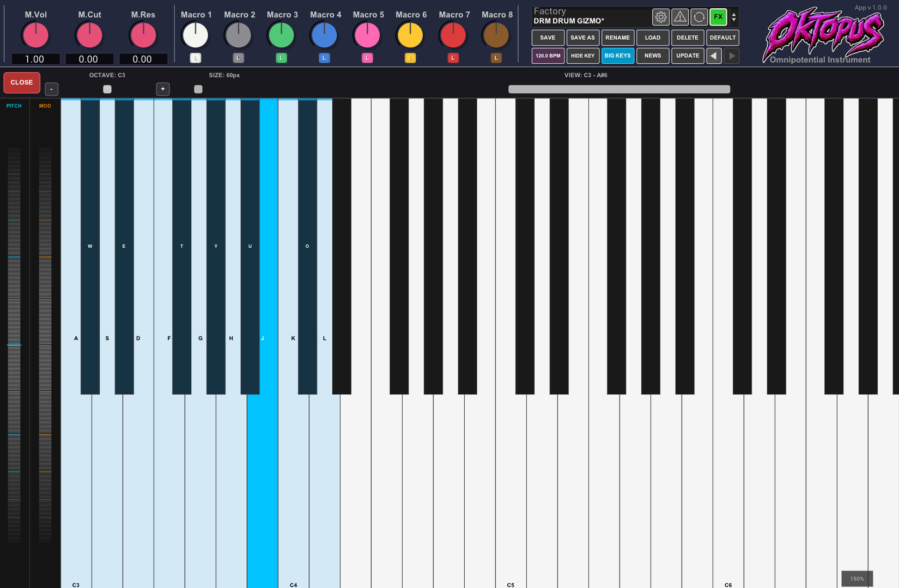Screen dimensions: 899x588
Task: Toggle the green FX button
Action: pyautogui.click(x=718, y=17)
